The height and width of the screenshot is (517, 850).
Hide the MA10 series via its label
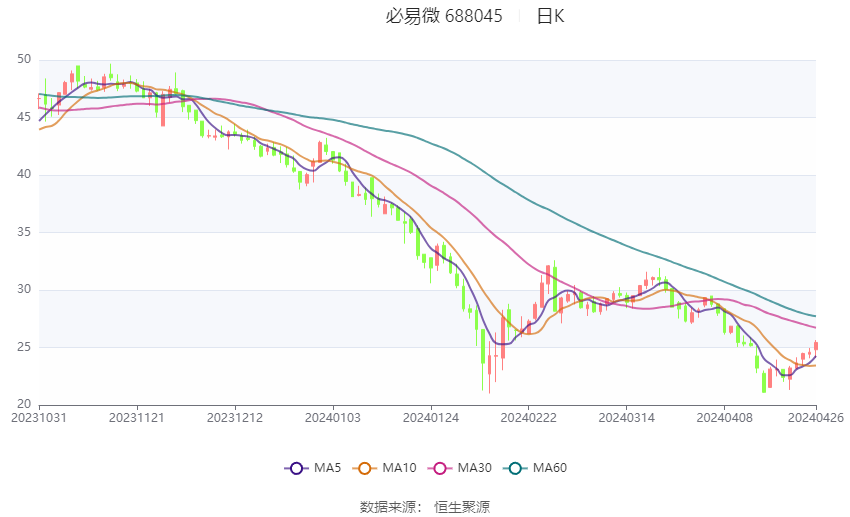click(x=399, y=468)
